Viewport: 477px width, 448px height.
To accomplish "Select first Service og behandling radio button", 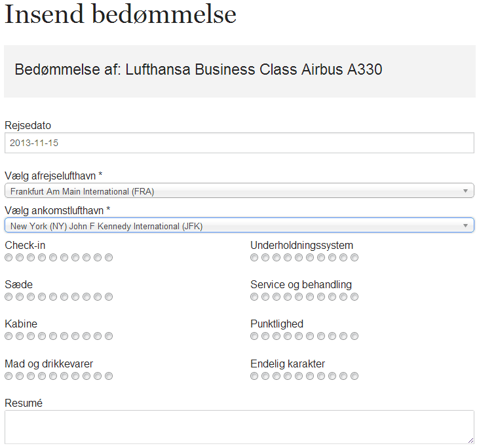I will 254,297.
